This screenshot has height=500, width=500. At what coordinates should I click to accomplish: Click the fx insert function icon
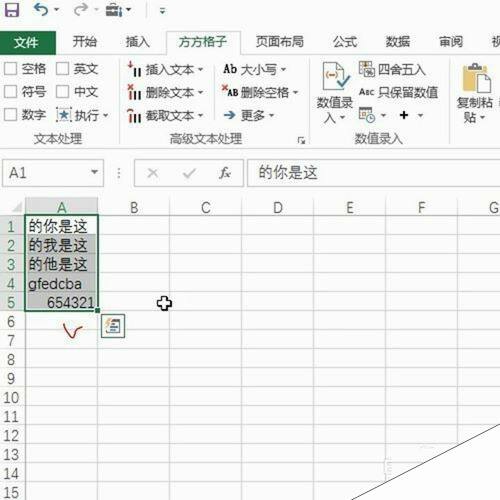225,173
